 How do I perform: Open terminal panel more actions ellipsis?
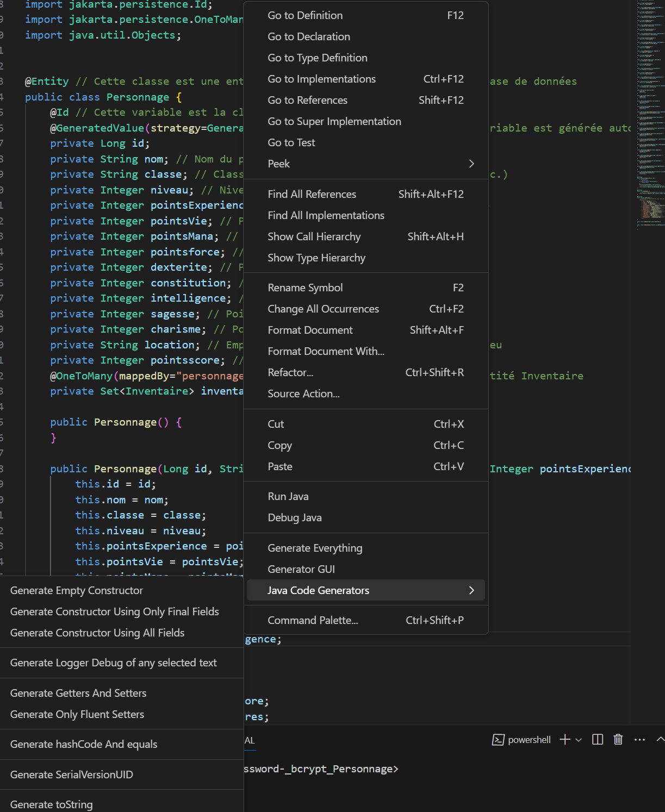tap(639, 739)
